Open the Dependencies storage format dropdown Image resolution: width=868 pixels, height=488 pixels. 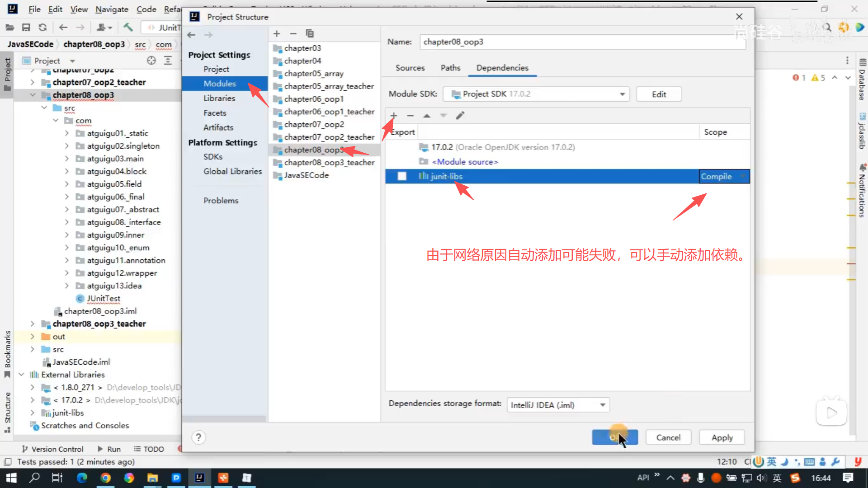602,405
